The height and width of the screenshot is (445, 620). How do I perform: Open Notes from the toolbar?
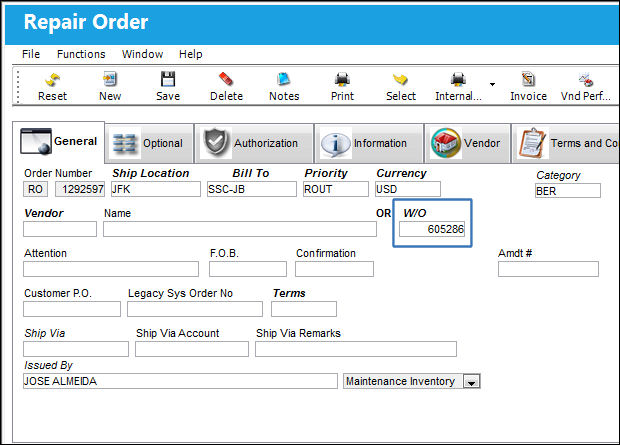coord(284,87)
